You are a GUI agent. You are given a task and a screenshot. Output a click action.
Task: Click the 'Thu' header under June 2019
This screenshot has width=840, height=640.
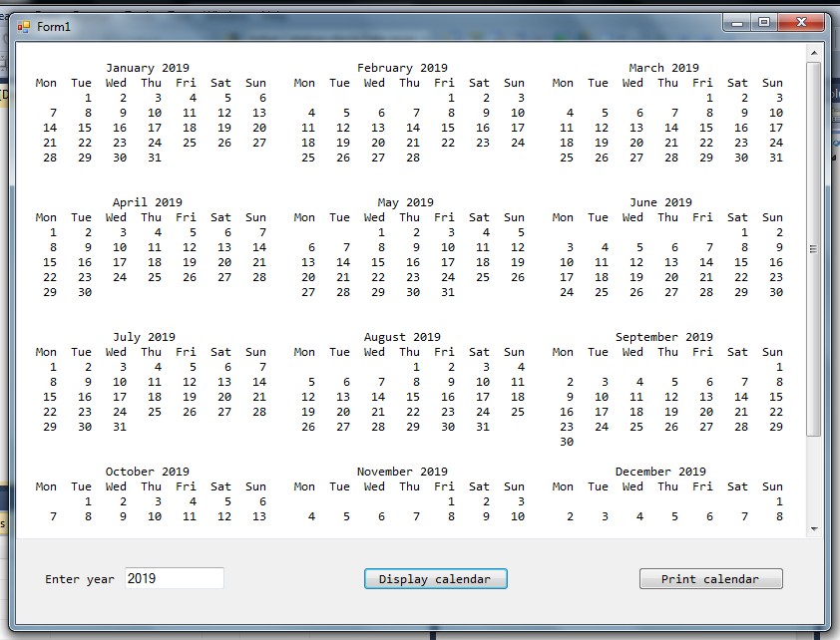668,217
